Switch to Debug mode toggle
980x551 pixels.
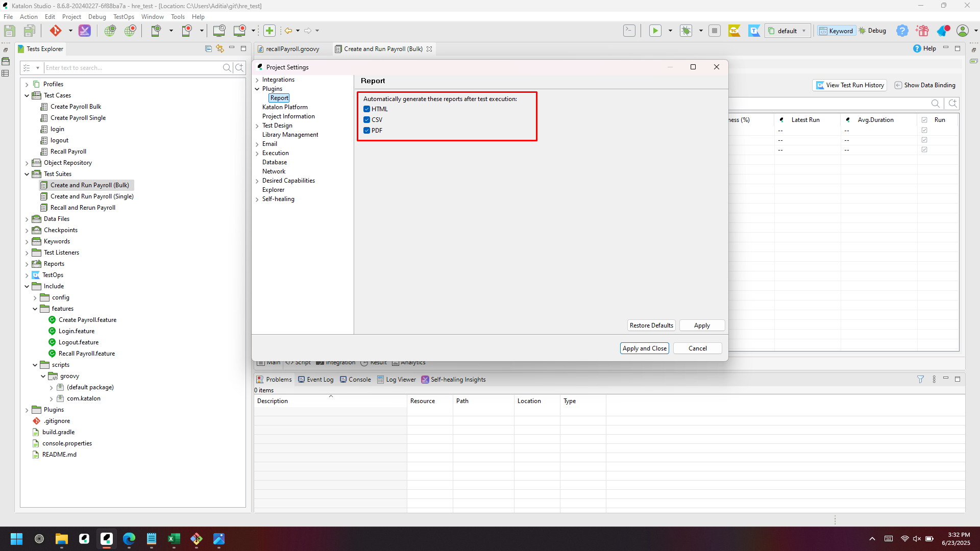(x=873, y=31)
